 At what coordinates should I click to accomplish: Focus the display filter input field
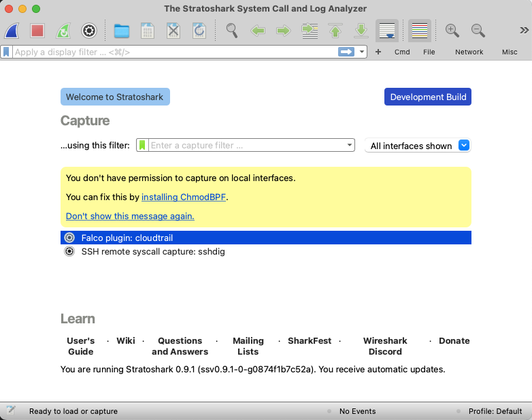coord(175,52)
